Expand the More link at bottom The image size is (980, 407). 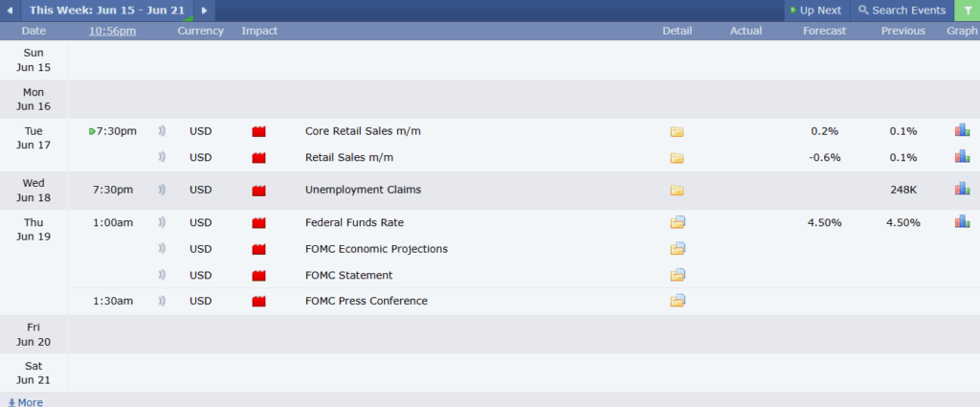pos(26,402)
